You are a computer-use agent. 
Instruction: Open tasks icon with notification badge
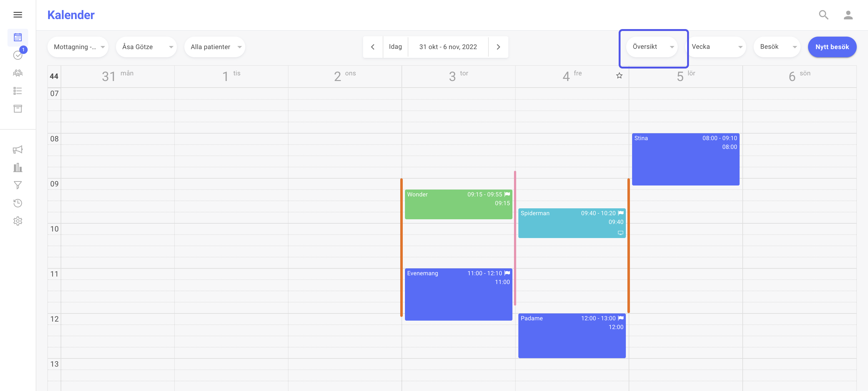tap(17, 55)
